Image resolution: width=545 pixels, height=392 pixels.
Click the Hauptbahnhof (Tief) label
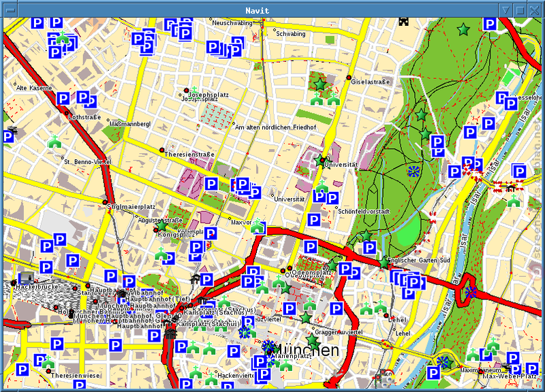(157, 299)
